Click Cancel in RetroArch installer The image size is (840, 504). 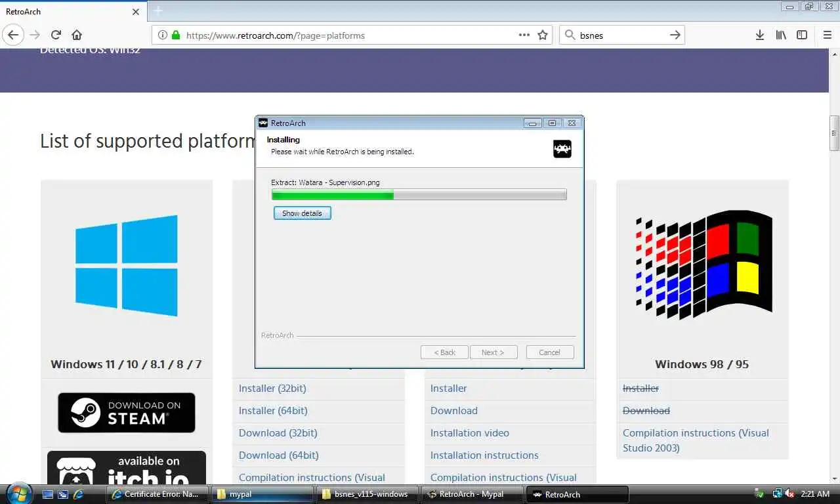(549, 352)
